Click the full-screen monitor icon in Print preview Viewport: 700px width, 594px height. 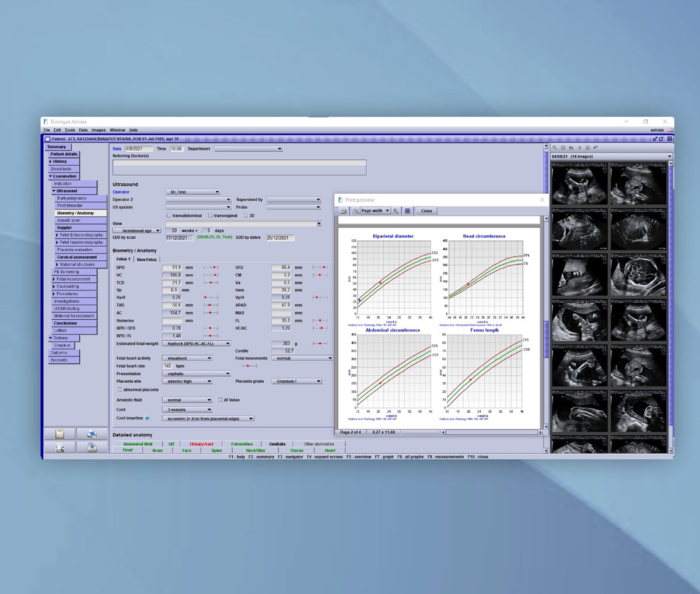(x=408, y=211)
